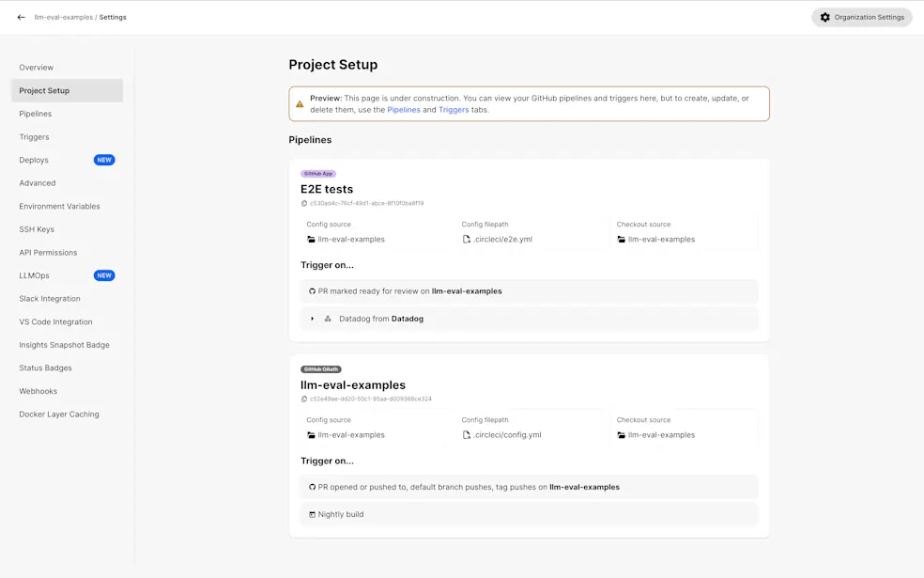This screenshot has width=924, height=578.
Task: Click the Organization Settings button
Action: pyautogui.click(x=861, y=17)
